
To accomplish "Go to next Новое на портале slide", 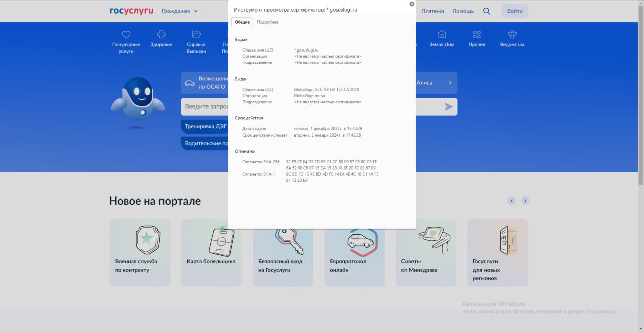I will 525,201.
